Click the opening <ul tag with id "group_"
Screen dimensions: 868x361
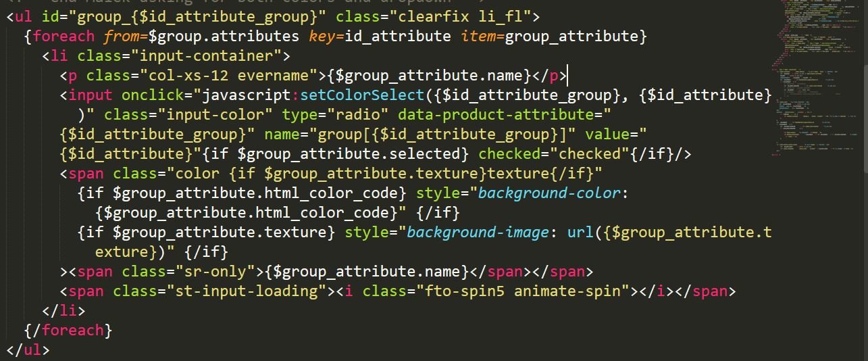19,16
